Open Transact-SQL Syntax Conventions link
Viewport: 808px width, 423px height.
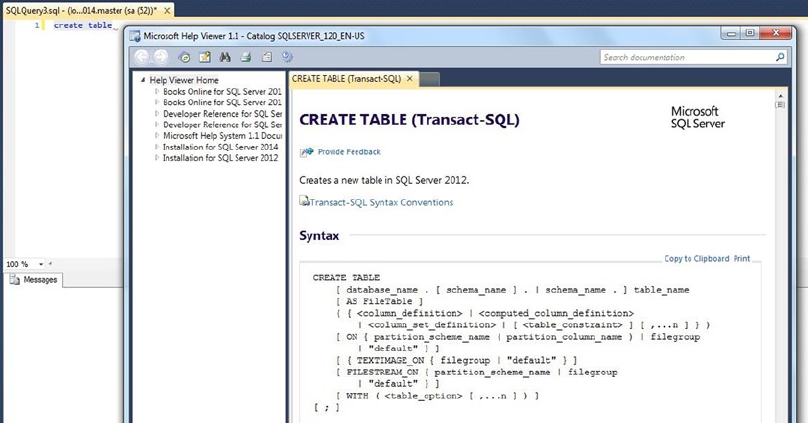point(381,202)
